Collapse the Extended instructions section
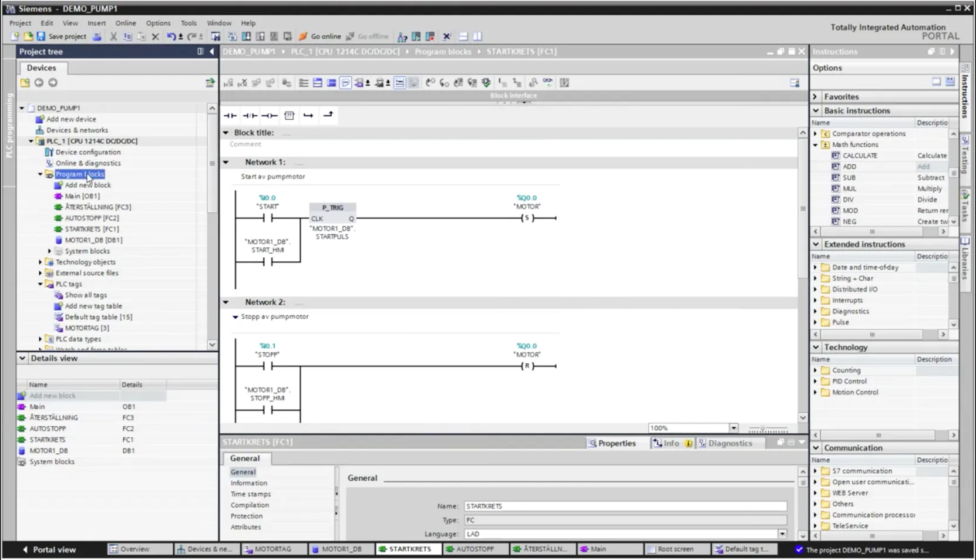Viewport: 976px width, 560px height. (x=816, y=244)
